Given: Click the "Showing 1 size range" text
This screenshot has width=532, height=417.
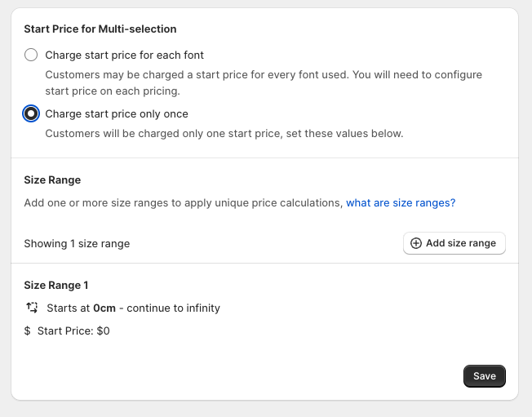Looking at the screenshot, I should tap(77, 243).
